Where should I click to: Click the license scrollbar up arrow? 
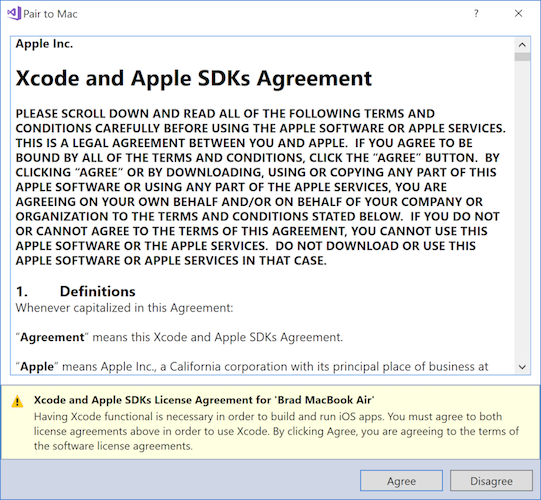[522, 45]
